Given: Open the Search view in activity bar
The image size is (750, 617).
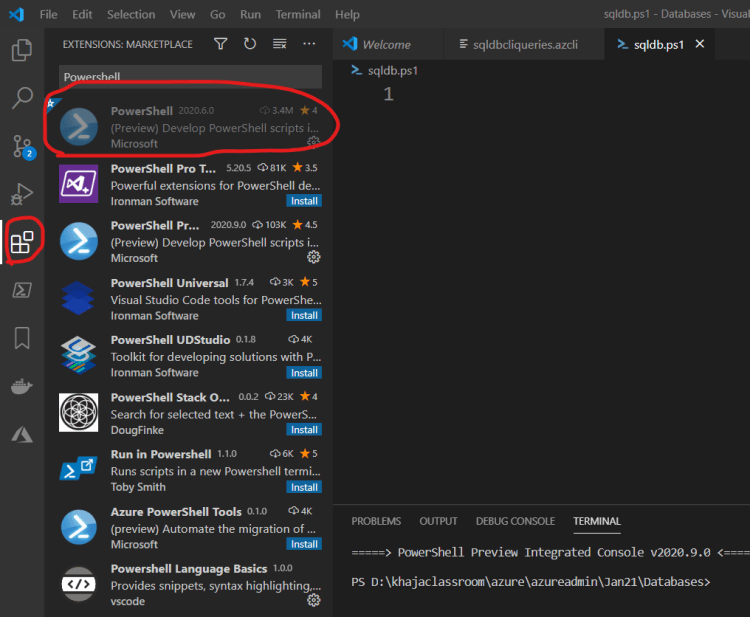Looking at the screenshot, I should (x=22, y=98).
